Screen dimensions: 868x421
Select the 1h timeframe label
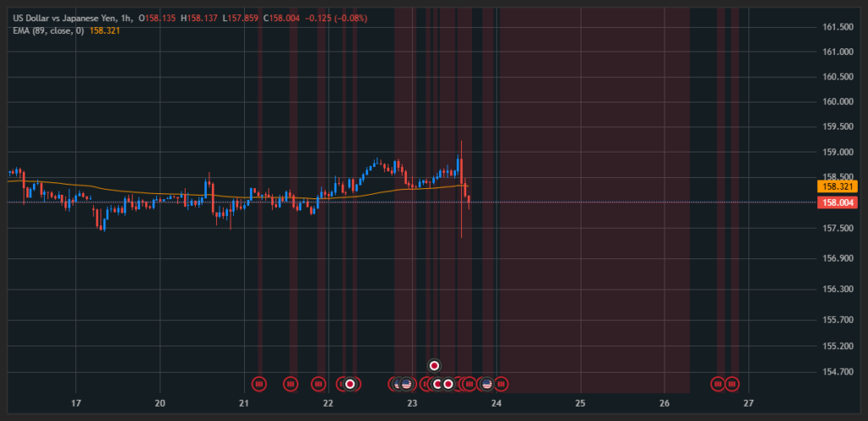(128, 18)
